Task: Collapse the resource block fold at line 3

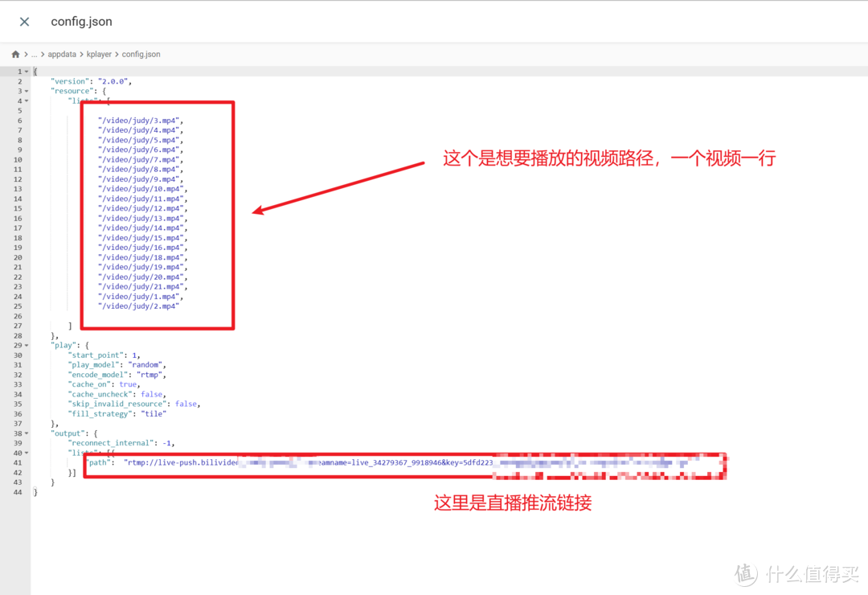Action: tap(27, 91)
